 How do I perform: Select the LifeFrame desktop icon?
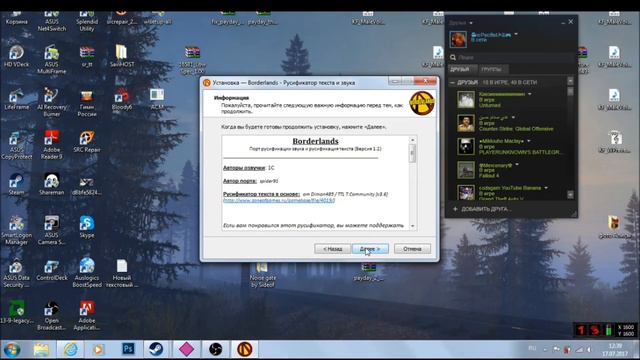point(16,99)
